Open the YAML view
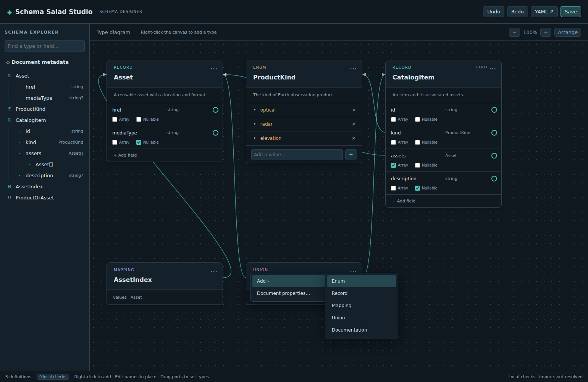 coord(544,12)
